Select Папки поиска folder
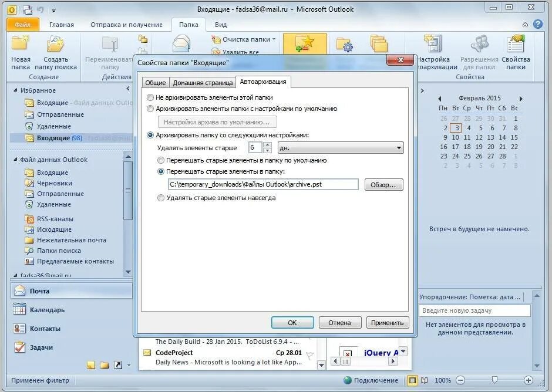Viewport: 552px width, 392px height. [x=59, y=251]
